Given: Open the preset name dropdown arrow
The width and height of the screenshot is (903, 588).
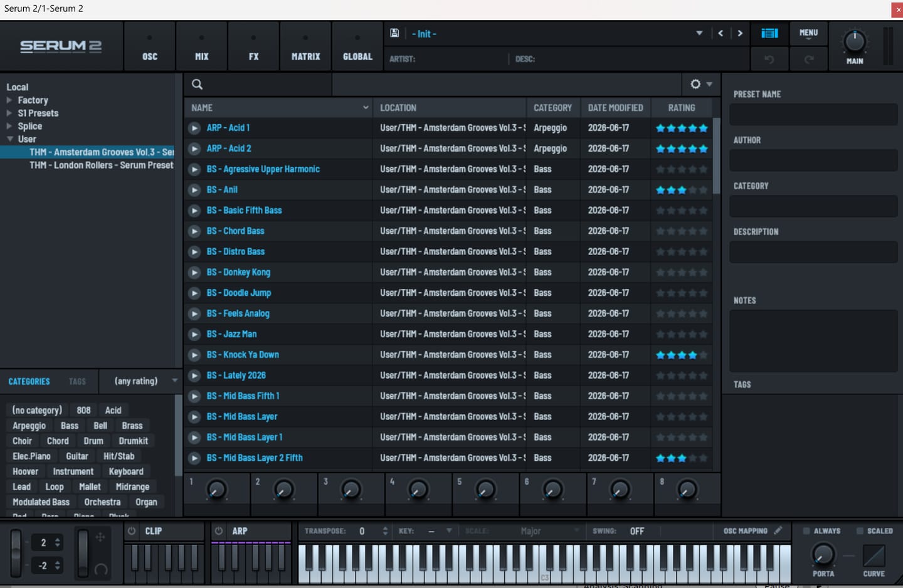Looking at the screenshot, I should point(699,33).
